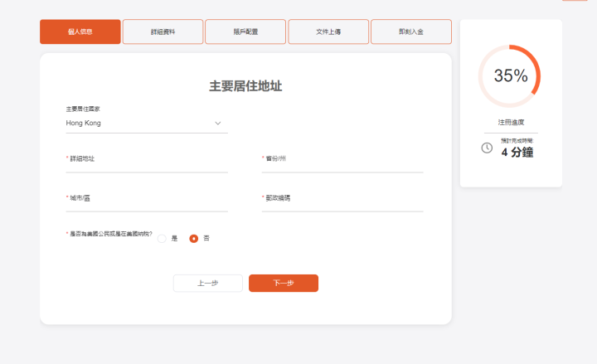
Task: Open the 文件上傳 tab
Action: [328, 32]
